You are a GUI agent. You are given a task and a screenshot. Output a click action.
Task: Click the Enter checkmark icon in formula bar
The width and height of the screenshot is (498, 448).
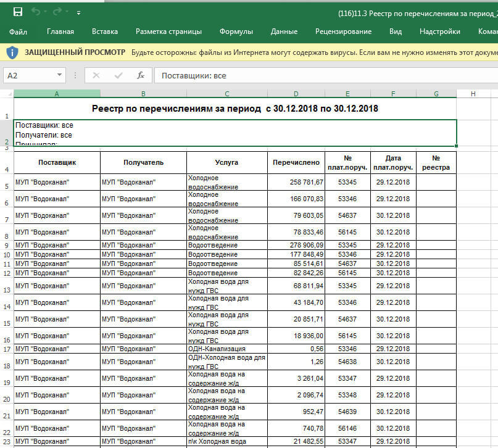pyautogui.click(x=118, y=75)
